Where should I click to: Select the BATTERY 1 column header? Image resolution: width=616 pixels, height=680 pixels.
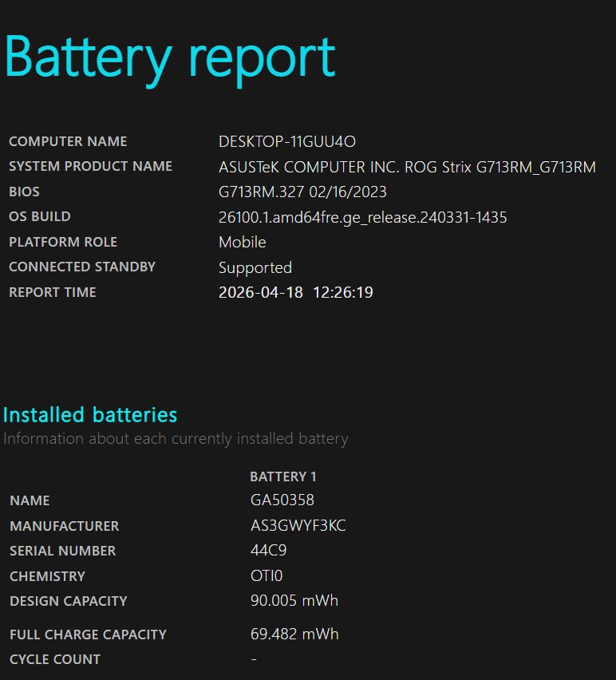point(283,476)
